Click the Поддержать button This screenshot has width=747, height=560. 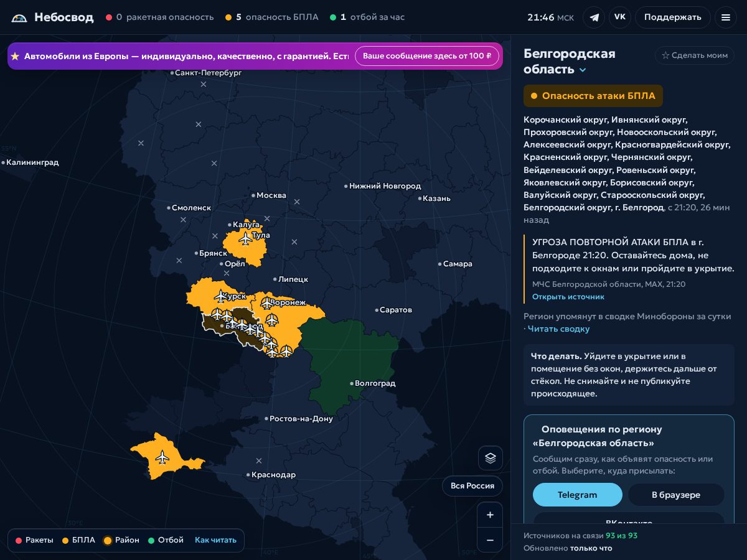coord(673,17)
